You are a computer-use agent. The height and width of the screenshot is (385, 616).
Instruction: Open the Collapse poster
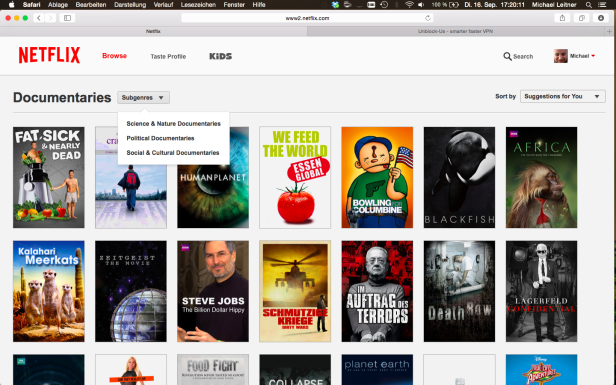coord(295,370)
